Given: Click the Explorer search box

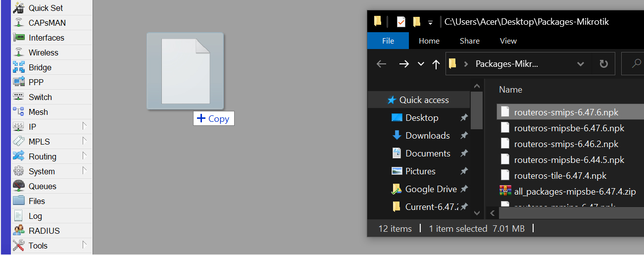Looking at the screenshot, I should 632,64.
